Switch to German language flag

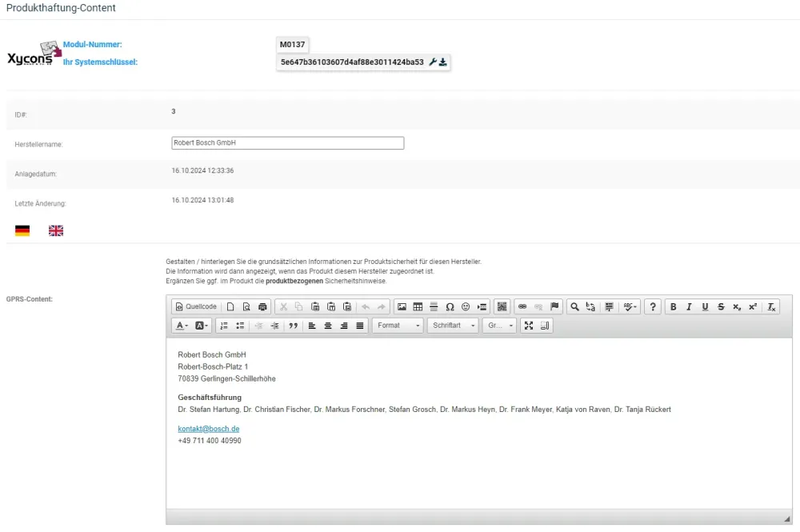22,230
